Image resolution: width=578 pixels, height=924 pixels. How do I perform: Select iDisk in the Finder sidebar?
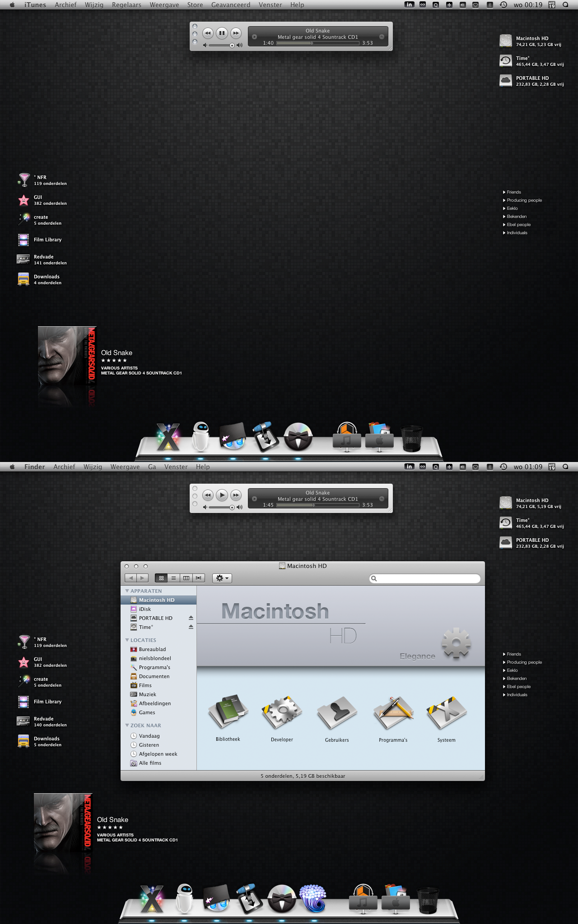click(x=158, y=609)
